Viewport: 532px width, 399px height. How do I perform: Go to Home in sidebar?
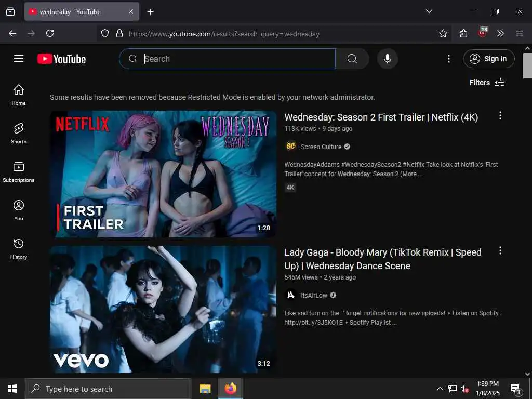point(19,95)
